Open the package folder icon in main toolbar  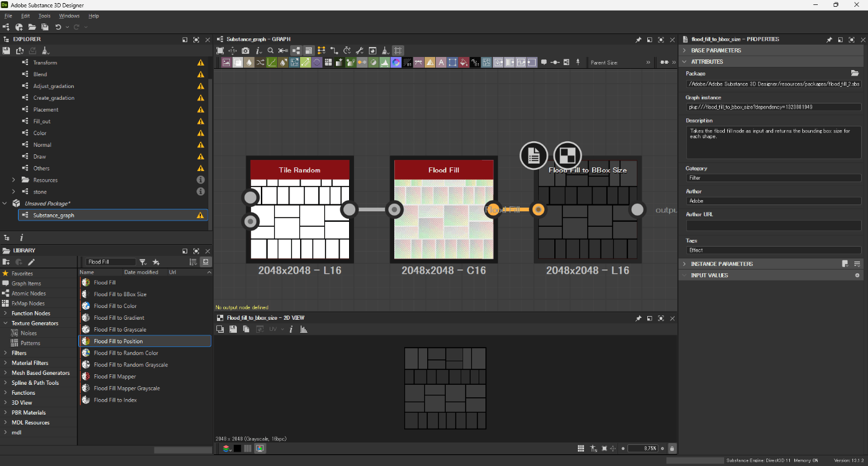point(32,27)
